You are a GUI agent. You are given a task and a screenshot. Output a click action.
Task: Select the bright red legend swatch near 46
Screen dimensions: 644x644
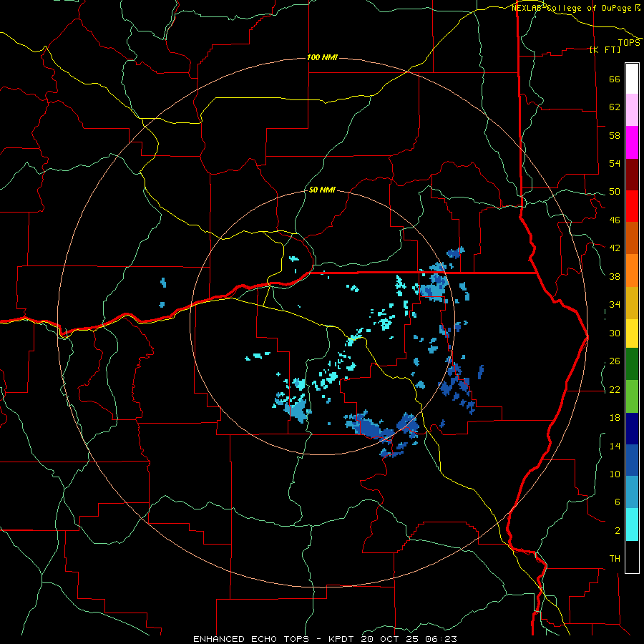point(632,206)
